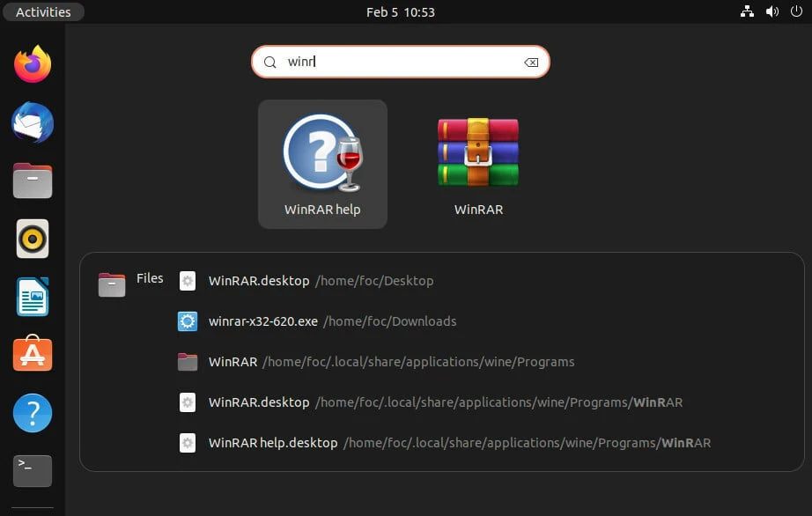Click the Activities button in top bar
The image size is (812, 516).
43,12
